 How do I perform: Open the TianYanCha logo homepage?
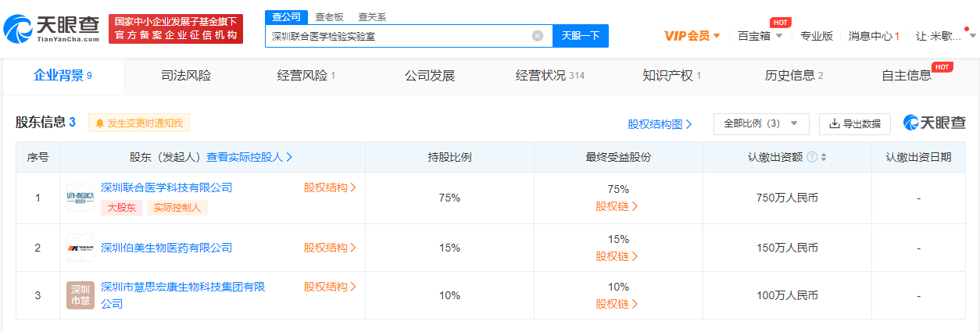52,29
